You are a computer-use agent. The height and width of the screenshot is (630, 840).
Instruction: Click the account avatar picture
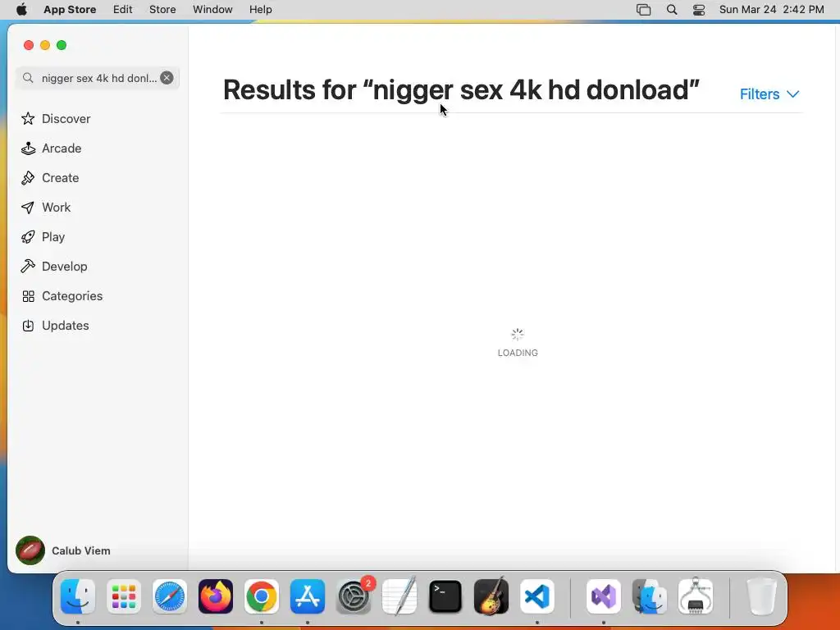[30, 550]
